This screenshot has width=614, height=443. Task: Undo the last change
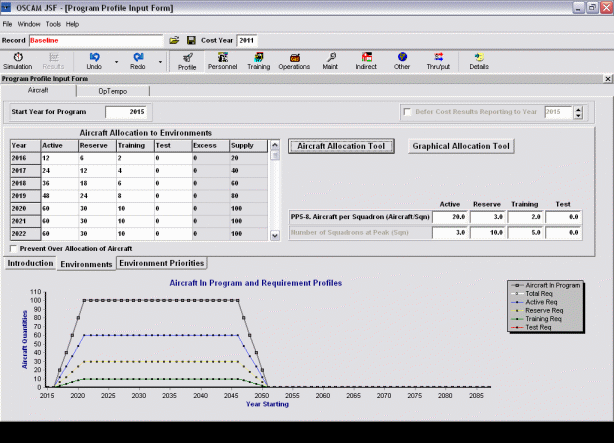[x=94, y=61]
